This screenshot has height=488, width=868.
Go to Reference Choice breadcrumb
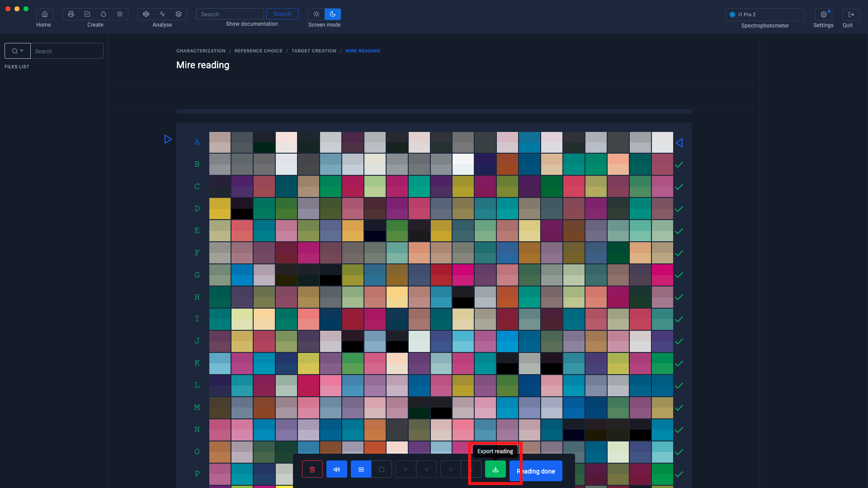point(258,51)
